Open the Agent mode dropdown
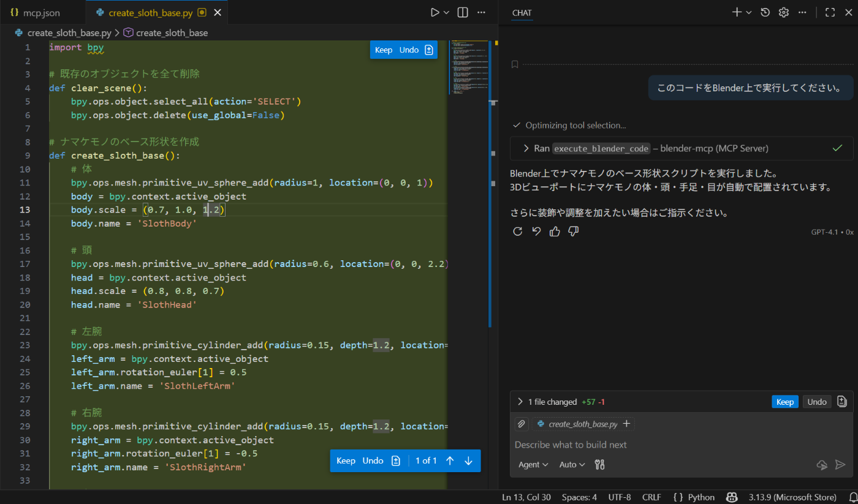 533,465
